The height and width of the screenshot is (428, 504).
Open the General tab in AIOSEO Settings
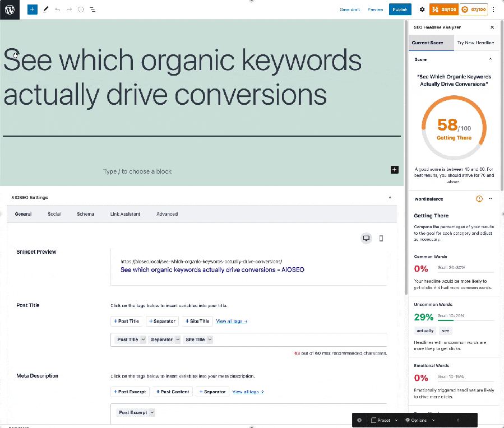(x=23, y=214)
